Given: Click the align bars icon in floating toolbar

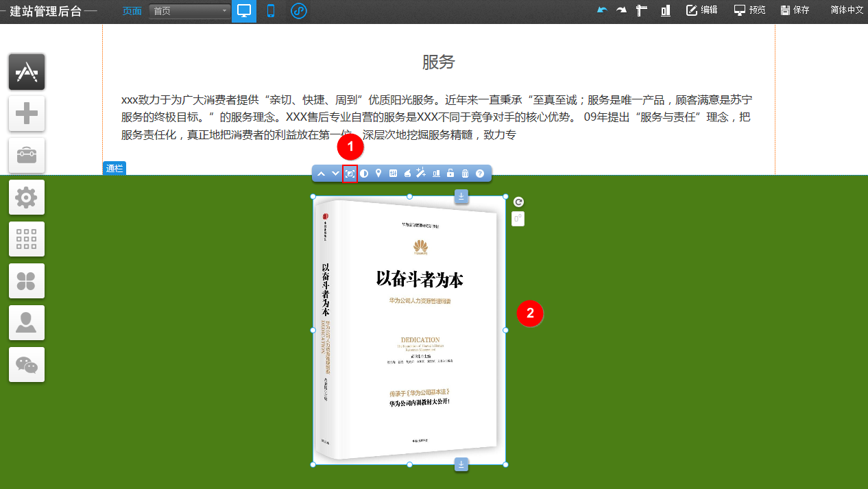Looking at the screenshot, I should 437,174.
